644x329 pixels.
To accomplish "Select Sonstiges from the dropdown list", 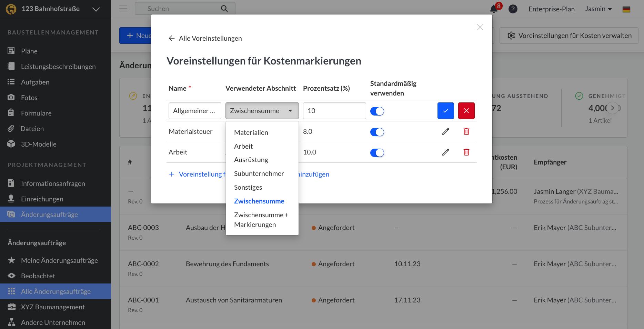I will click(262, 187).
